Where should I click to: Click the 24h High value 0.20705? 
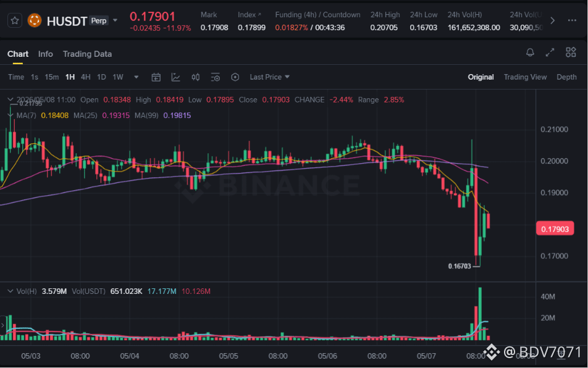(x=384, y=28)
